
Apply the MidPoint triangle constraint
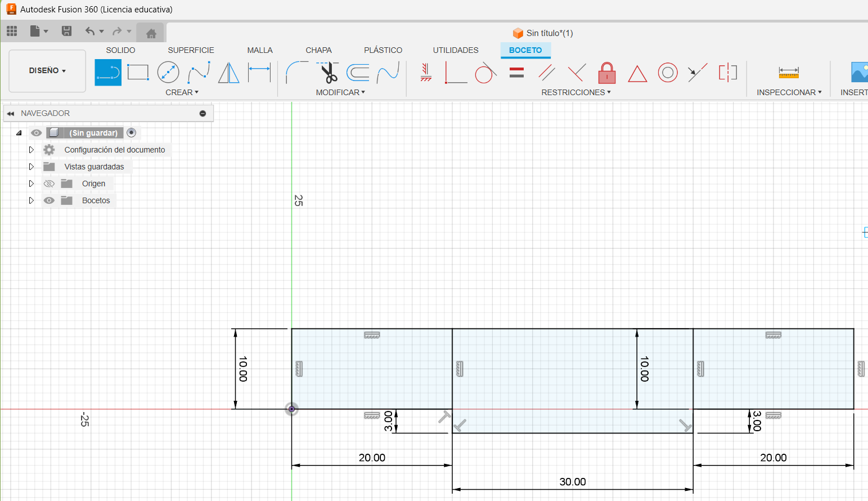(637, 74)
